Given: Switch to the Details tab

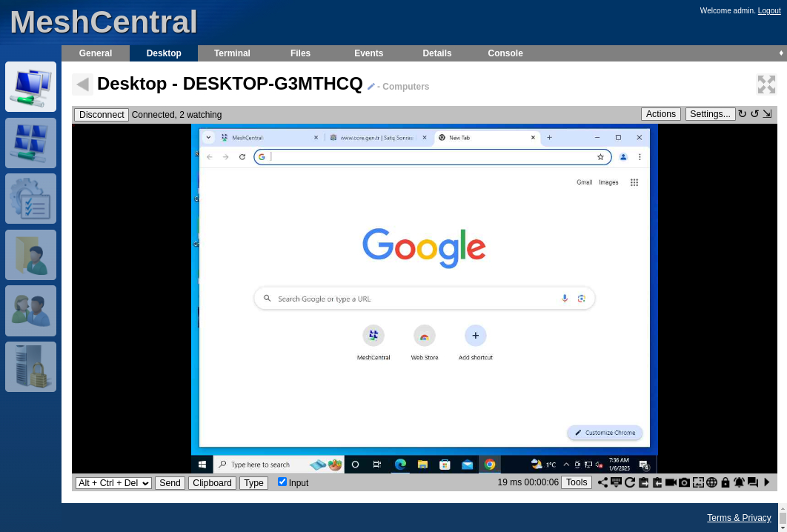Looking at the screenshot, I should 436,53.
